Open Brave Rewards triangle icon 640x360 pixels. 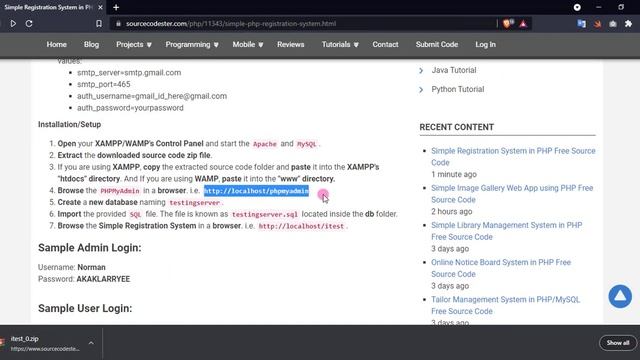coord(523,24)
